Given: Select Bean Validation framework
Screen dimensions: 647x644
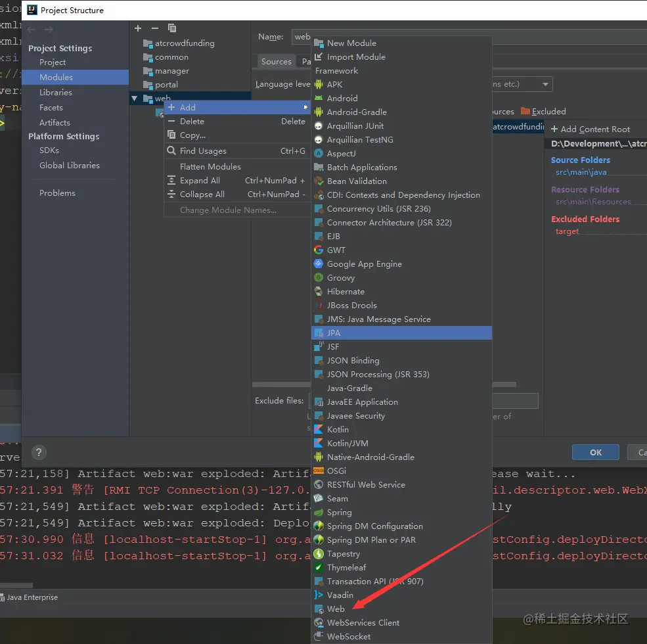Looking at the screenshot, I should pos(401,181).
